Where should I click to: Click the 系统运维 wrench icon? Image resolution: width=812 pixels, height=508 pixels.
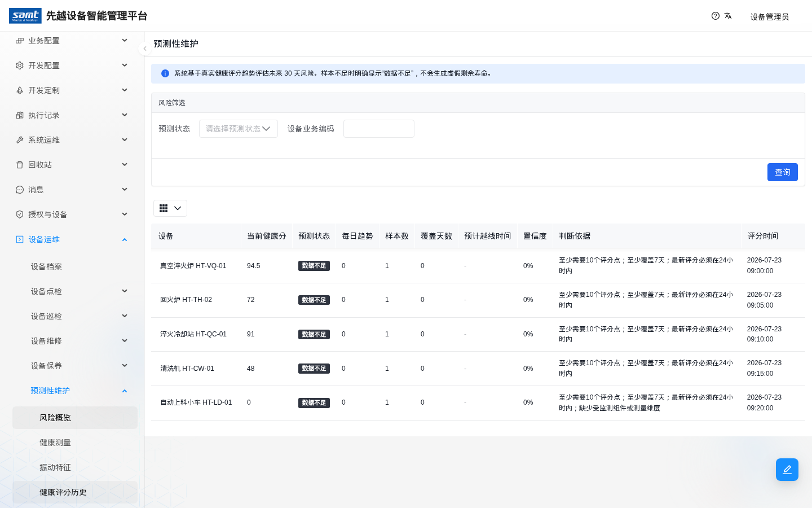20,140
